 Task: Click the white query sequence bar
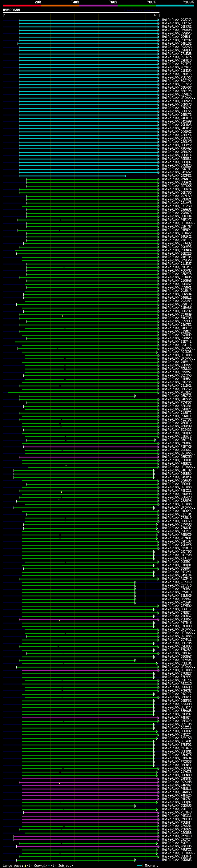click(x=81, y=13)
